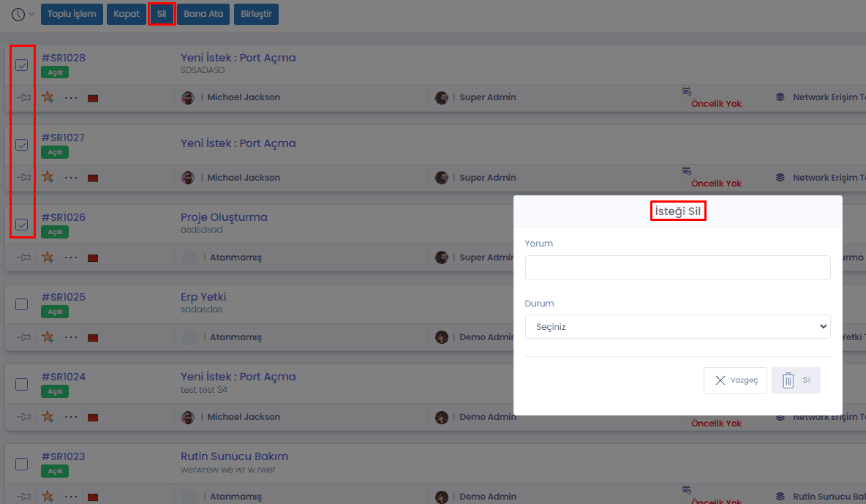Click the clock history icon in toolbar

(x=18, y=15)
